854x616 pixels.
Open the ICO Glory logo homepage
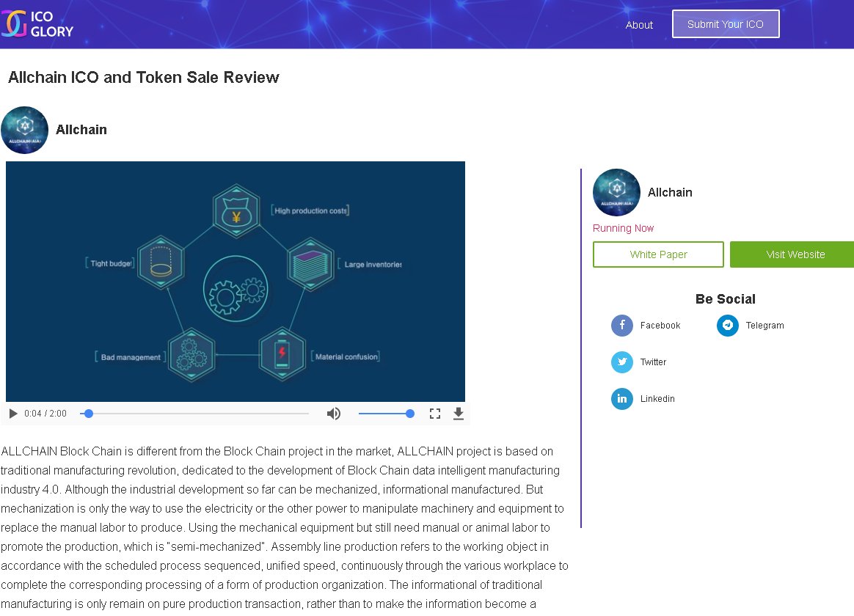(37, 24)
